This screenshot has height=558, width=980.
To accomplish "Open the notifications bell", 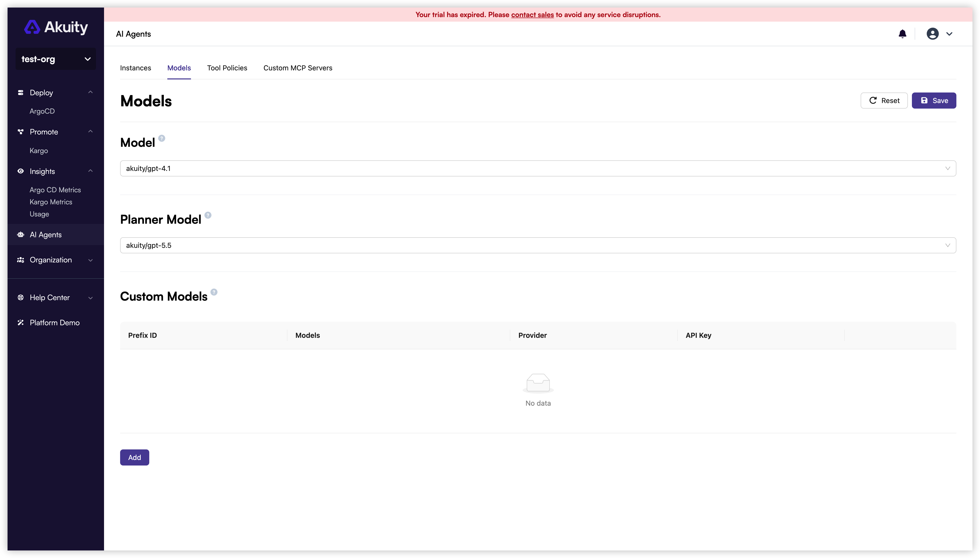I will (902, 34).
